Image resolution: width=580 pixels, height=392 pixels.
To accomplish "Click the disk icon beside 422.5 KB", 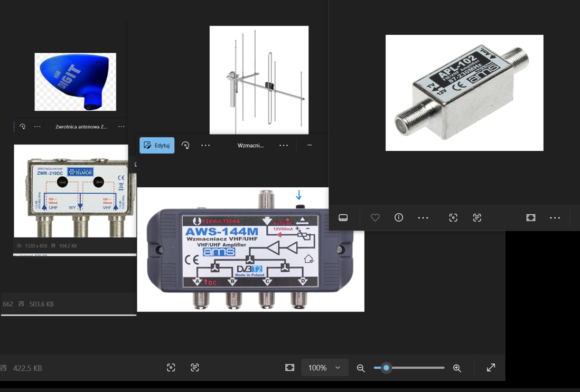I will [x=4, y=368].
